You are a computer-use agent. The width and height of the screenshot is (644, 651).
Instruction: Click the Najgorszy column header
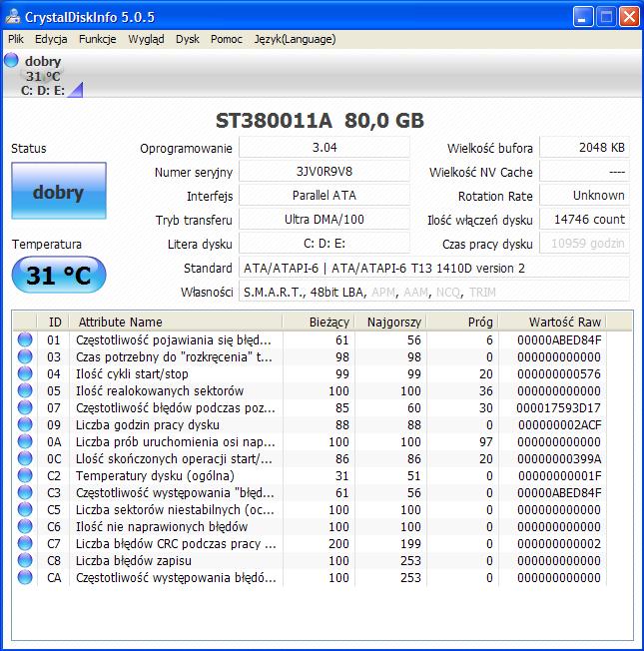click(x=390, y=322)
